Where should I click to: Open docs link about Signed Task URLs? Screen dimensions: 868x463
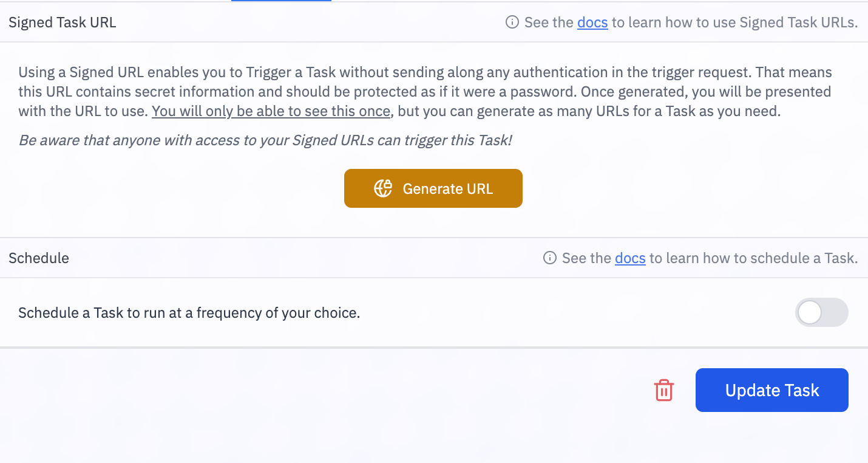592,22
